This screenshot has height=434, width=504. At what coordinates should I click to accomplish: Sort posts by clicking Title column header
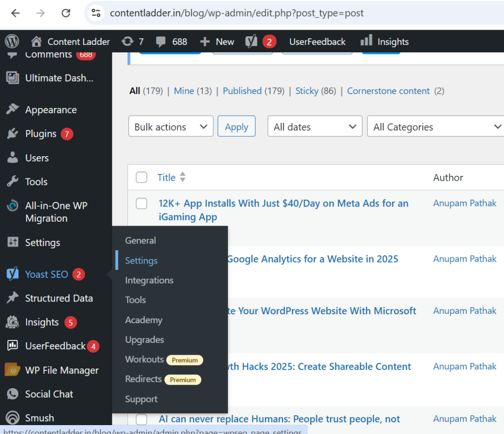pyautogui.click(x=166, y=178)
